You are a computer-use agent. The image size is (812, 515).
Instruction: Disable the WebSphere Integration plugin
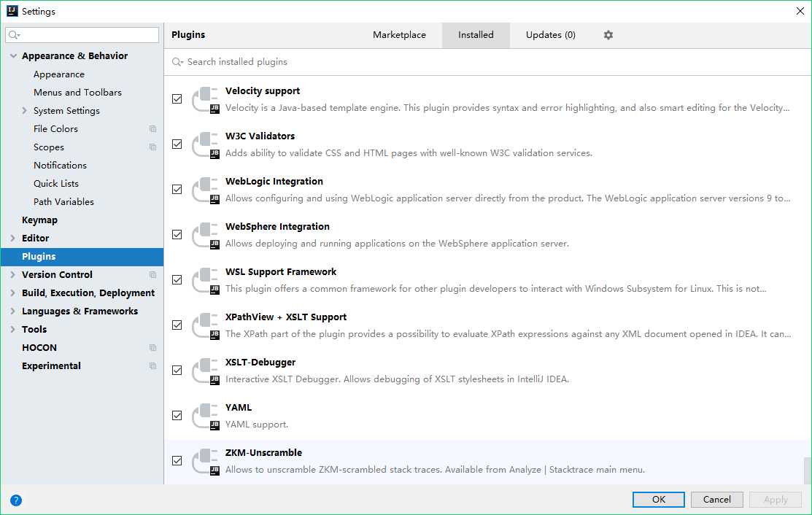(x=177, y=234)
